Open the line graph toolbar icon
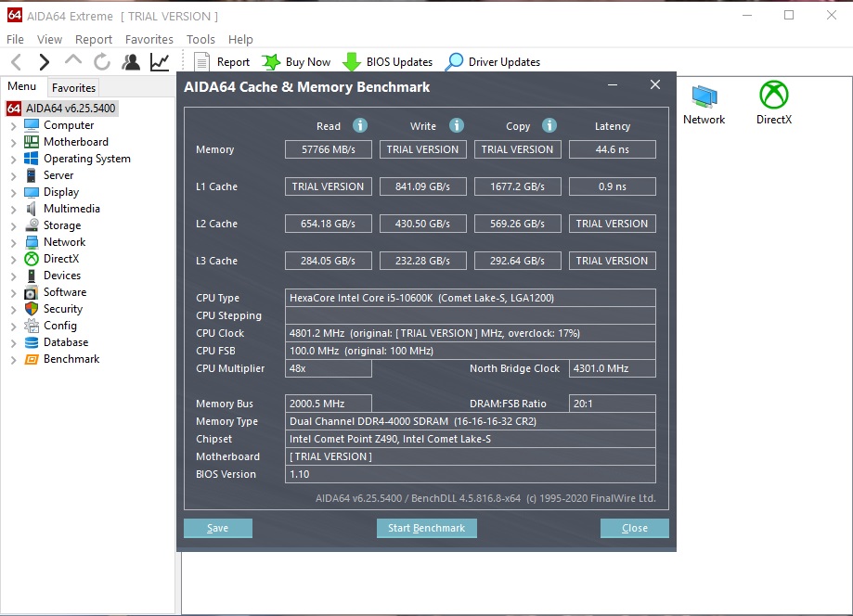Screen dimensions: 853x616 click(x=160, y=62)
